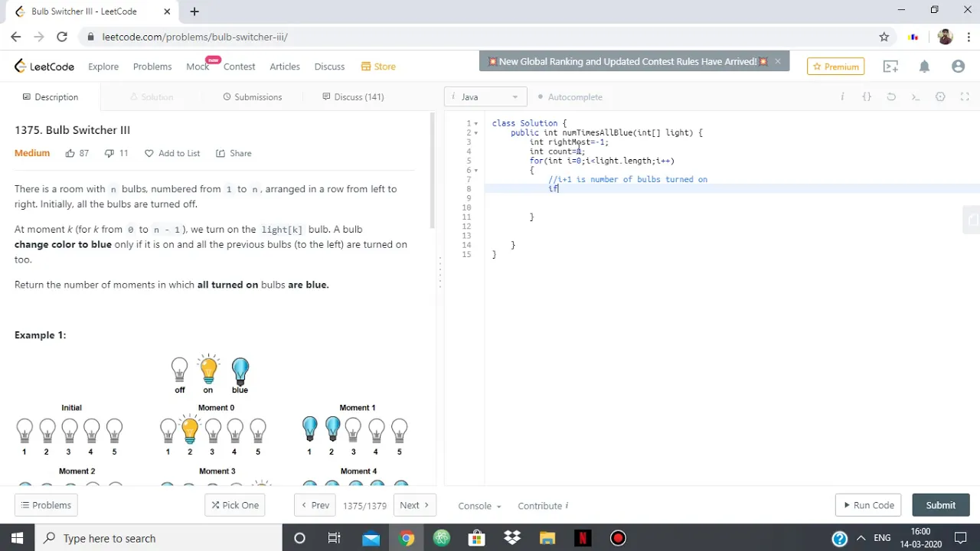980x551 pixels.
Task: Click Add to List
Action: [172, 153]
